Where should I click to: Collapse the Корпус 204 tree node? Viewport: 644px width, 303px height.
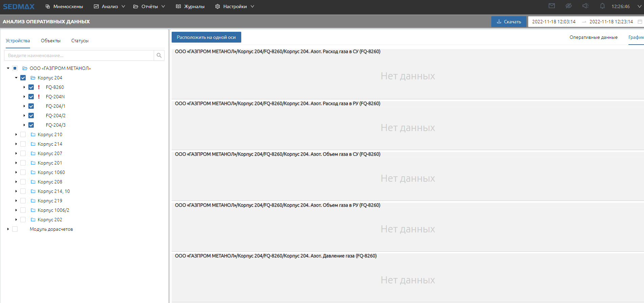[16, 78]
